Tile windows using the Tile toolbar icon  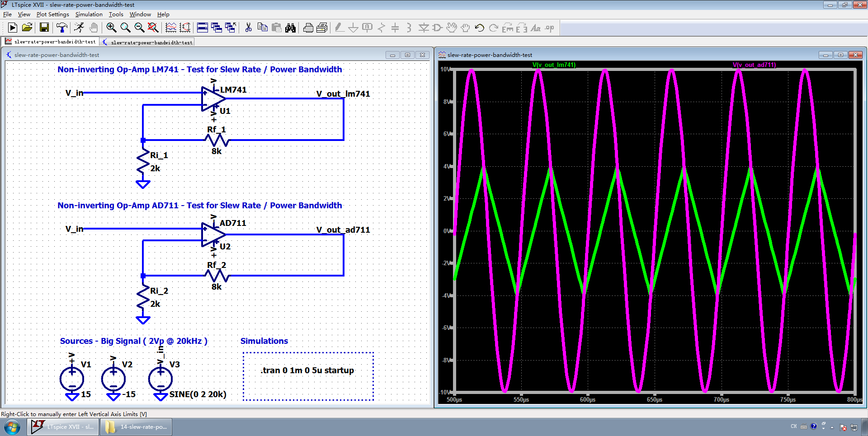coord(203,28)
